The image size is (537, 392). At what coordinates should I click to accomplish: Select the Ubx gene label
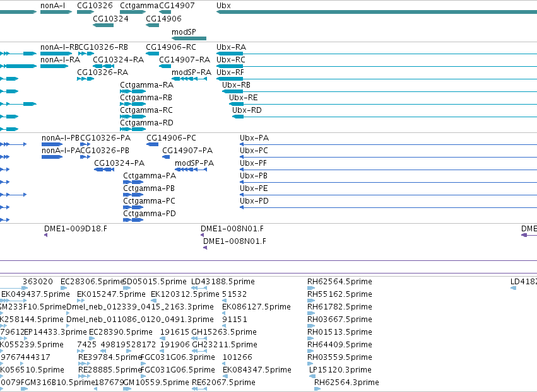(223, 6)
